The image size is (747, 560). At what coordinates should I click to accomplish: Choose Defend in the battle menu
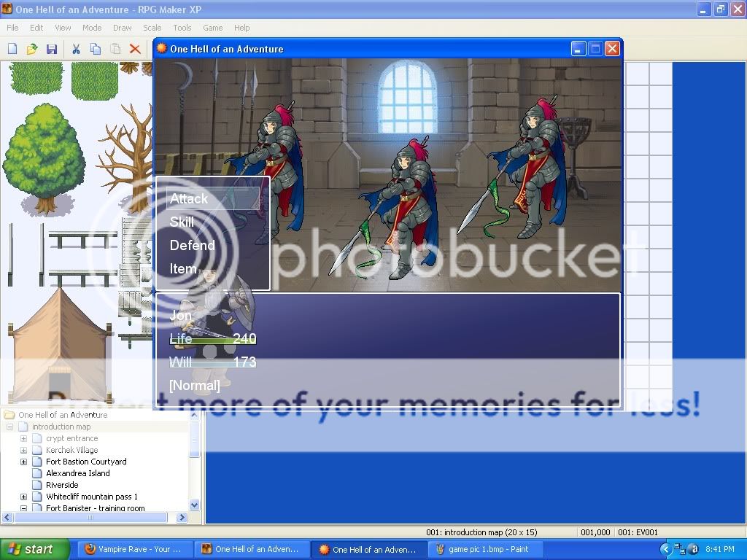point(193,245)
